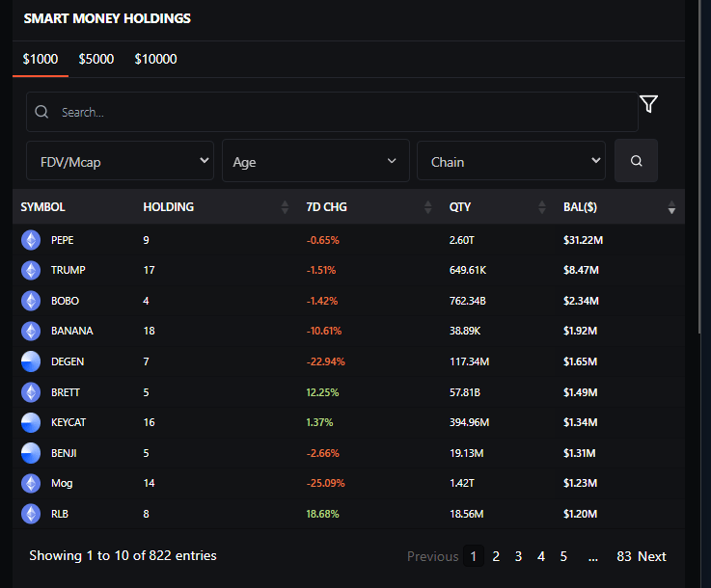Click the KEYCAT symbol name
This screenshot has width=711, height=588.
(68, 422)
